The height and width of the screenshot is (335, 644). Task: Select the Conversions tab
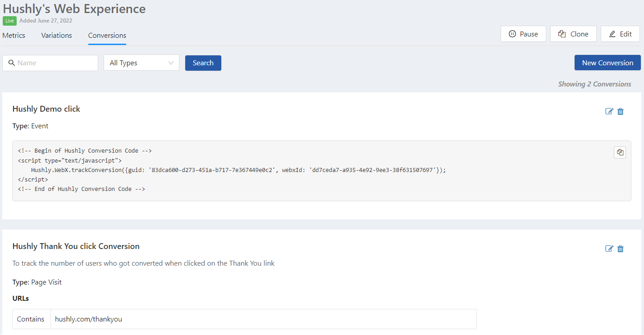tap(107, 36)
